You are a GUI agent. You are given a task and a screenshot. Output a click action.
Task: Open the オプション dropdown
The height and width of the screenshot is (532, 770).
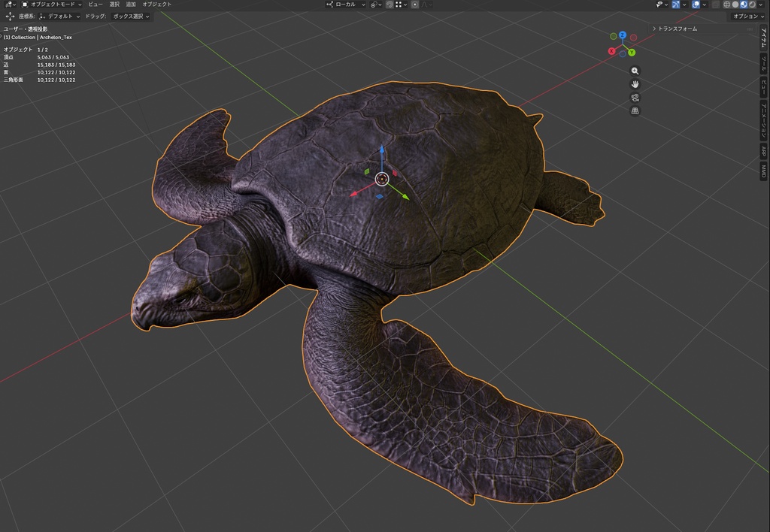[748, 17]
